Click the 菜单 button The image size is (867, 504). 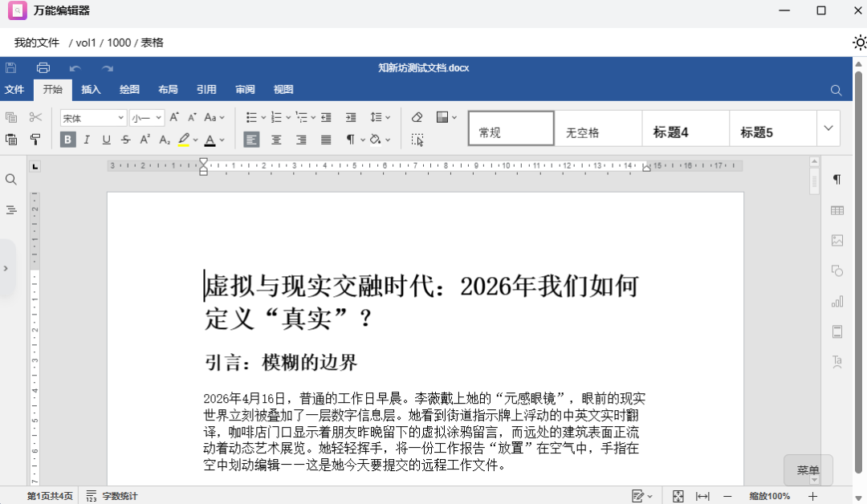[808, 469]
